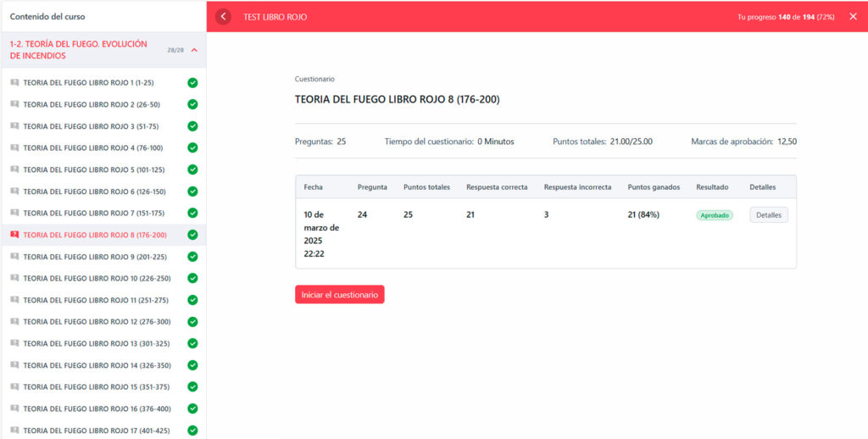This screenshot has width=868, height=439.
Task: Click green completed check for LIBRO ROJO 3
Action: (192, 126)
